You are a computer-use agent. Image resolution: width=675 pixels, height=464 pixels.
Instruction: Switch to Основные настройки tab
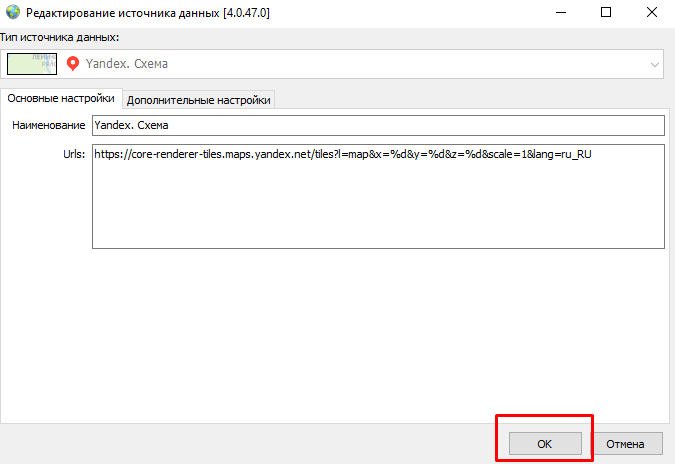tap(61, 99)
